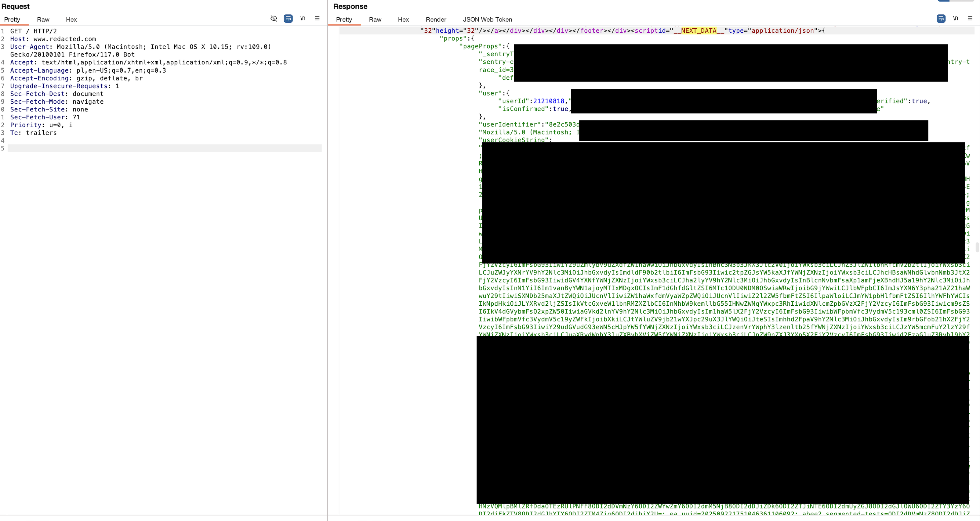Click the '"user":{' key in response
The width and height of the screenshot is (980, 521).
pos(494,93)
